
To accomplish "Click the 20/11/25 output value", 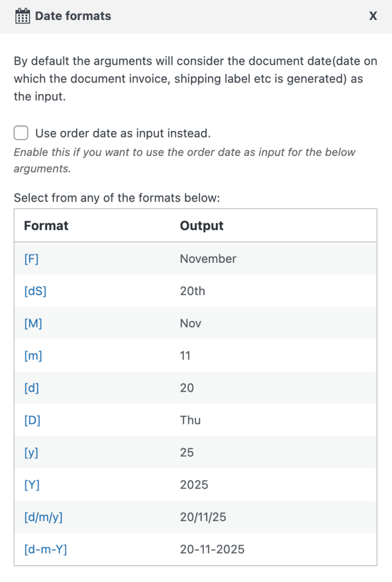I will (x=203, y=517).
